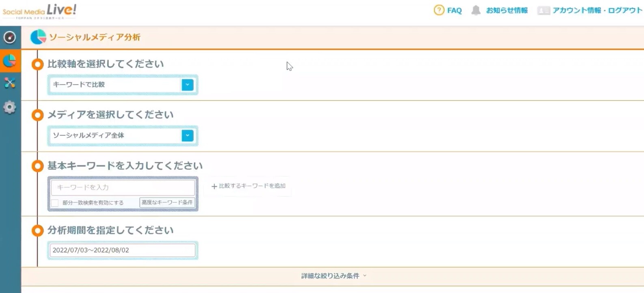
Task: Click the FAQ question mark icon
Action: click(439, 10)
